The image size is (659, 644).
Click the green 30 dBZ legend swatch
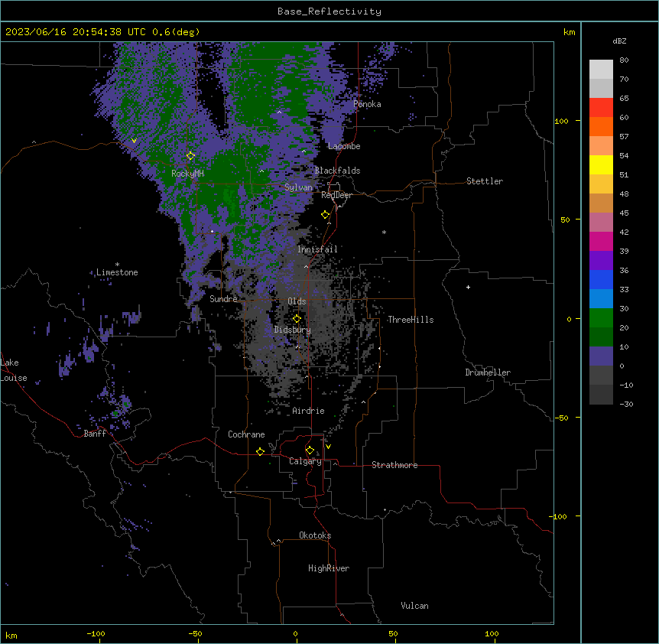point(601,318)
